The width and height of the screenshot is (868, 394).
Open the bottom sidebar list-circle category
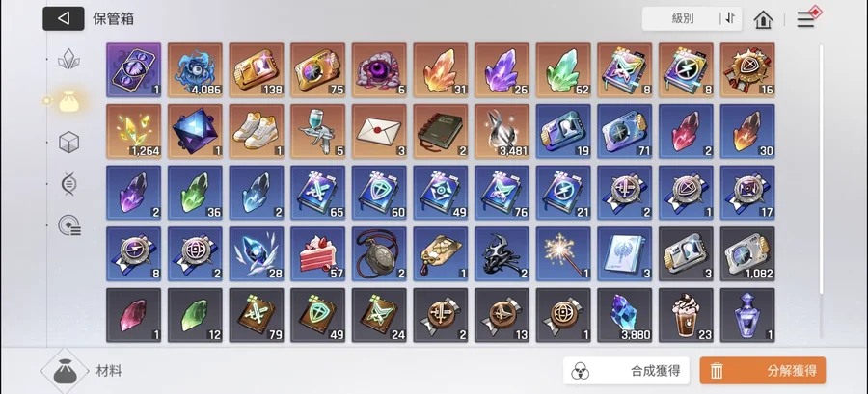click(69, 225)
